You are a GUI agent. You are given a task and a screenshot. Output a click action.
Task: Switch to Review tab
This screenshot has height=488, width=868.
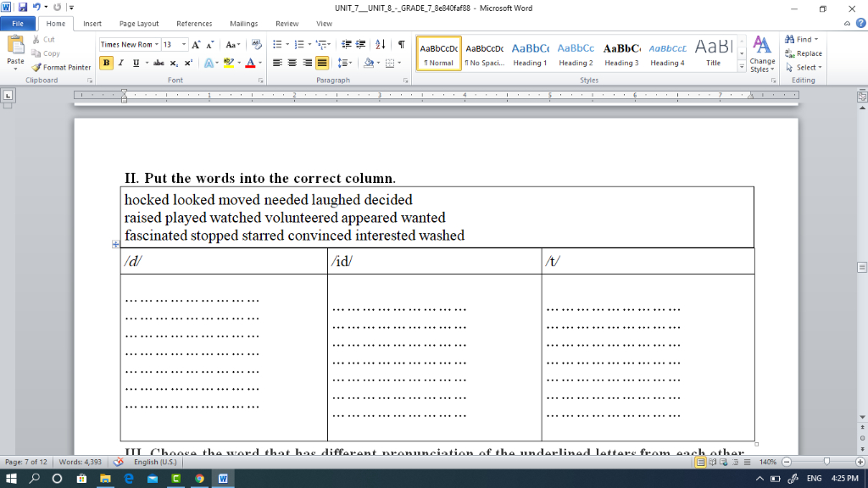(x=287, y=24)
